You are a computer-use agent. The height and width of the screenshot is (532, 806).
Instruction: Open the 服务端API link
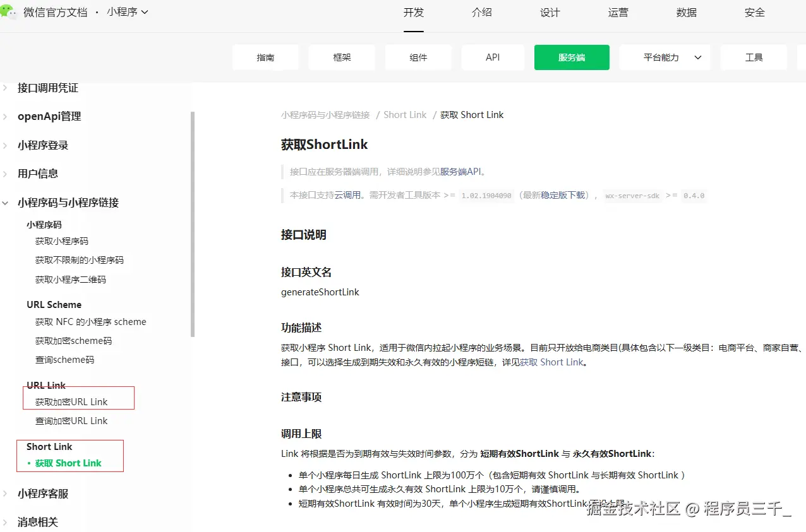460,172
